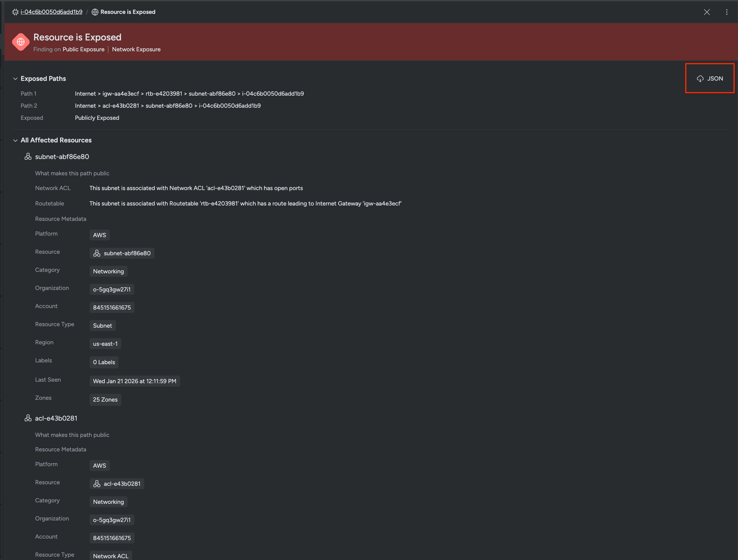
Task: Click the acl-e43b0281 resource chip
Action: pos(117,484)
